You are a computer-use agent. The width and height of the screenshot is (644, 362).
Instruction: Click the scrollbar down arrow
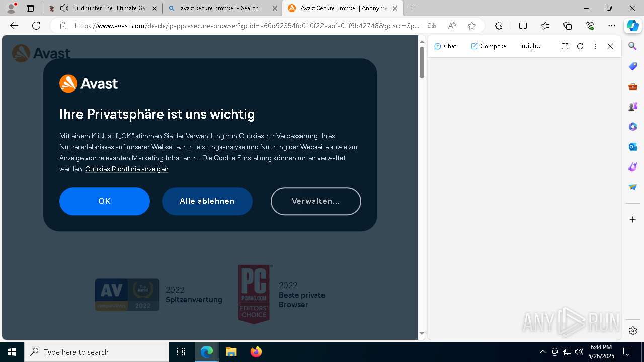[x=422, y=333]
